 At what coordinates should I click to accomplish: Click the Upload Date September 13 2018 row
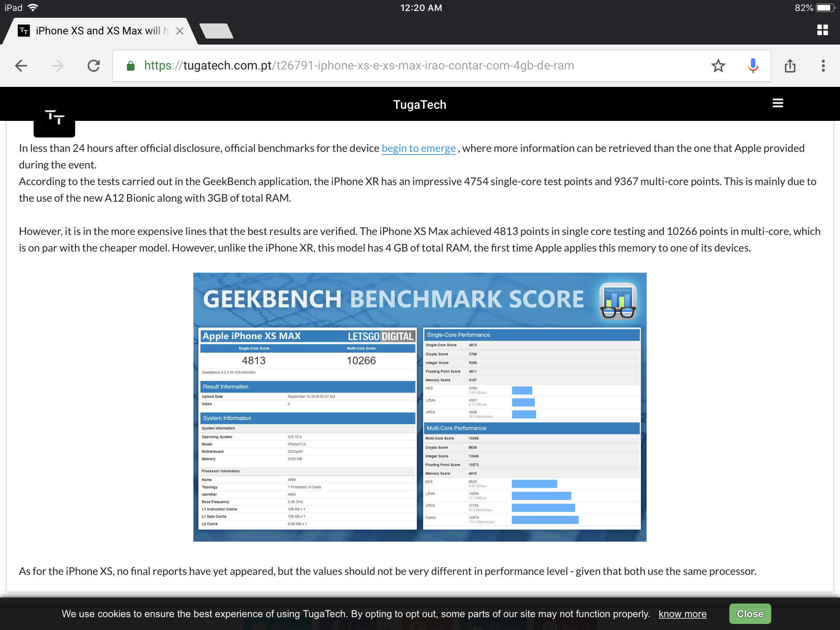[x=307, y=397]
